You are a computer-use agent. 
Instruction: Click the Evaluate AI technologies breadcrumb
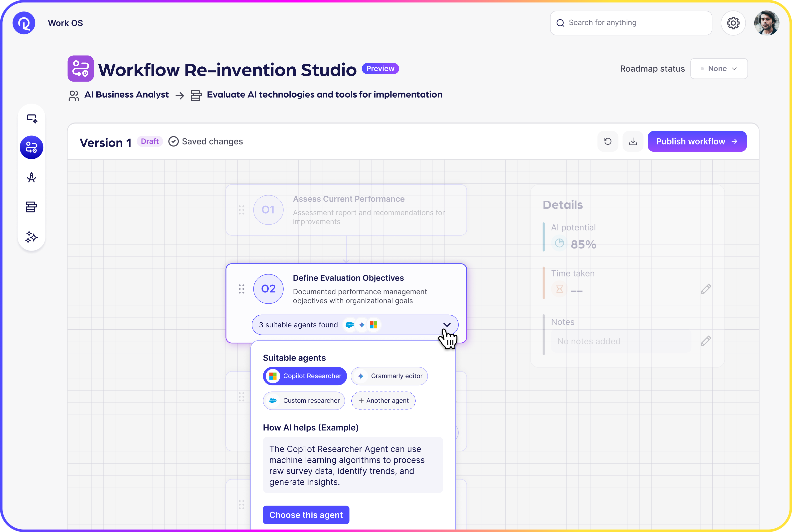(324, 95)
